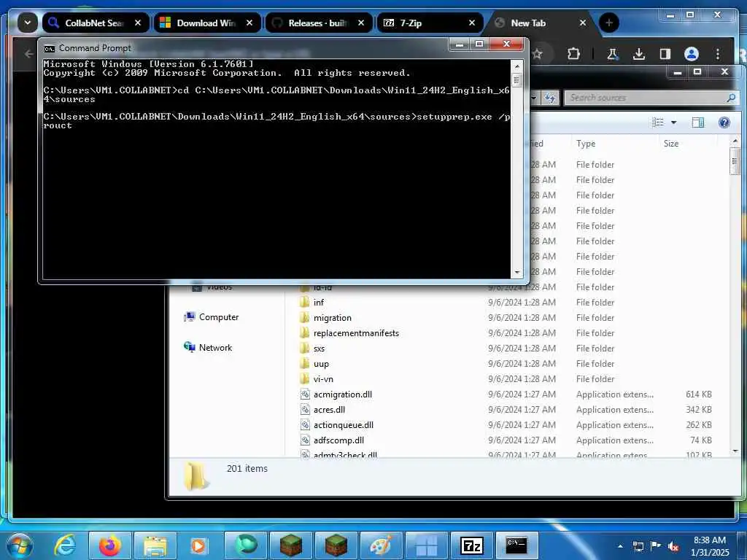The image size is (747, 560).
Task: Click the Command Prompt scroll up arrow
Action: (x=516, y=65)
